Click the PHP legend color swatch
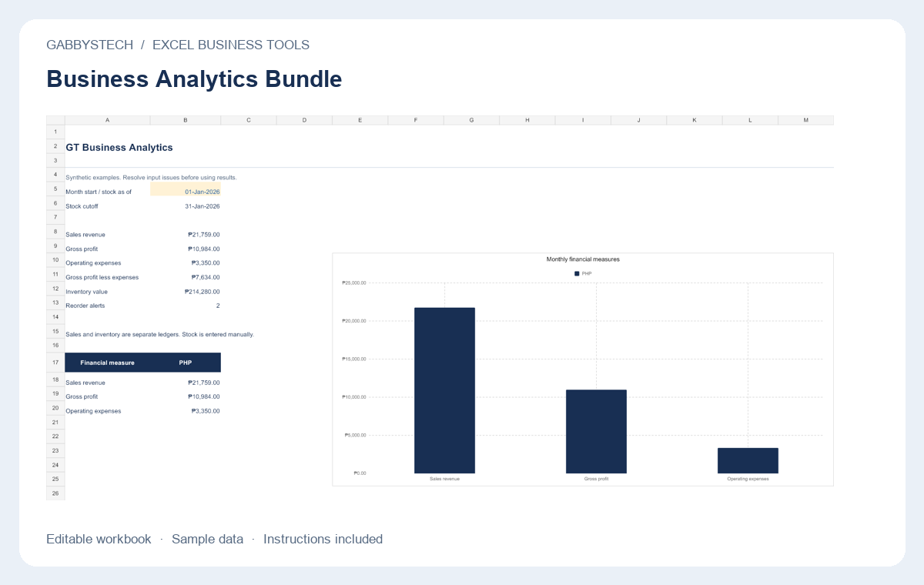Viewport: 924px width, 585px height. coord(577,273)
